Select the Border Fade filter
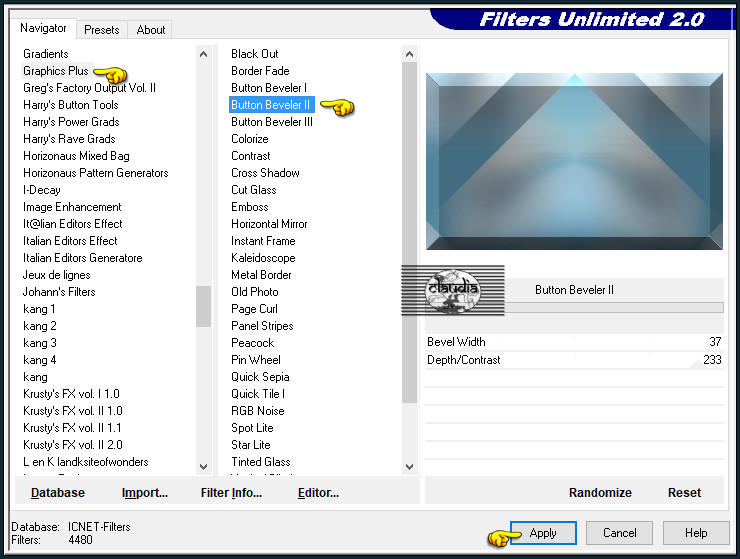This screenshot has height=559, width=740. [x=260, y=71]
